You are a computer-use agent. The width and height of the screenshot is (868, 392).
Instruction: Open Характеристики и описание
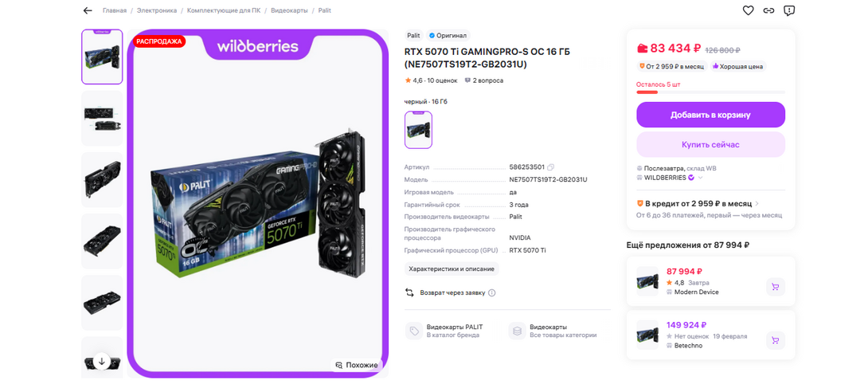tap(452, 269)
